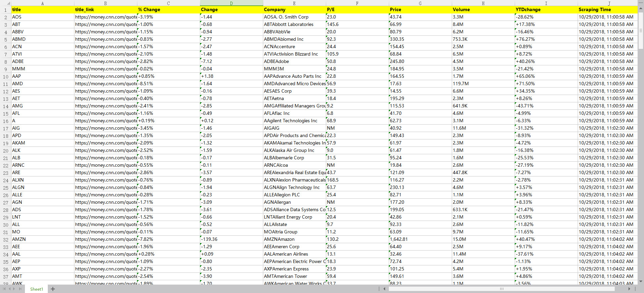Select the 'AMTAmerican Tower' cell
Image resolution: width=644 pixels, height=293 pixels.
pyautogui.click(x=294, y=276)
